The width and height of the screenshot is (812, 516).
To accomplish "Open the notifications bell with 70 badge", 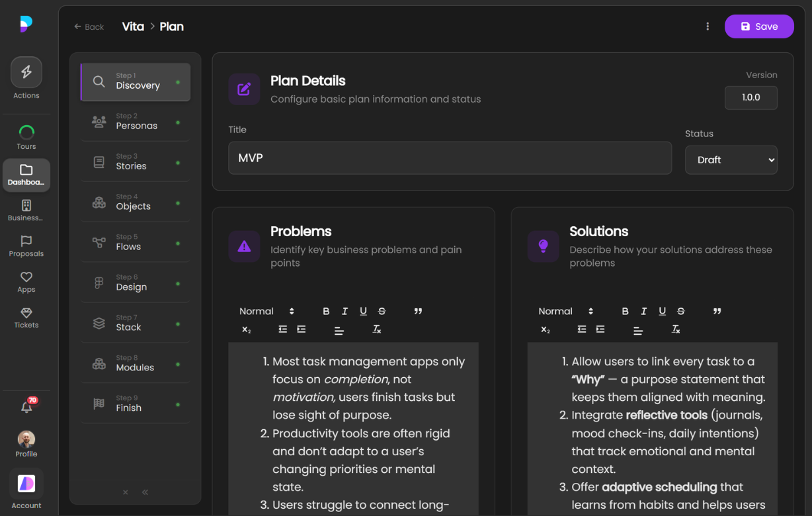I will [26, 408].
